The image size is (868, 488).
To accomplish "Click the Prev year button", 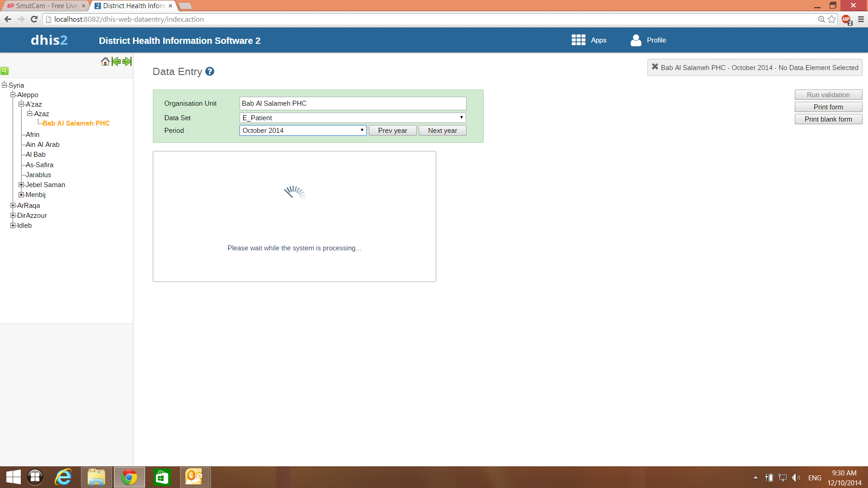I will pyautogui.click(x=392, y=131).
